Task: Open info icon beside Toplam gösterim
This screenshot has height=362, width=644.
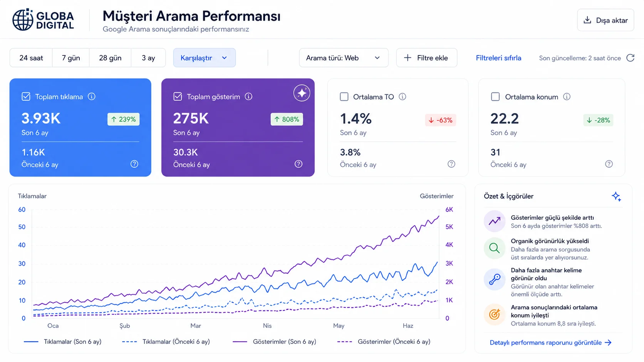Action: (x=249, y=97)
